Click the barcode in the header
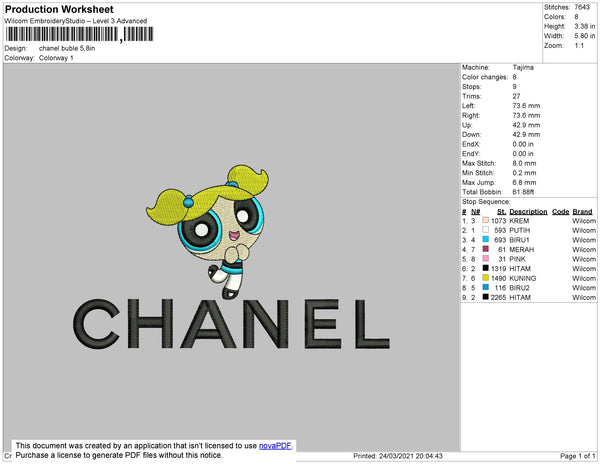The width and height of the screenshot is (600, 464). point(79,34)
